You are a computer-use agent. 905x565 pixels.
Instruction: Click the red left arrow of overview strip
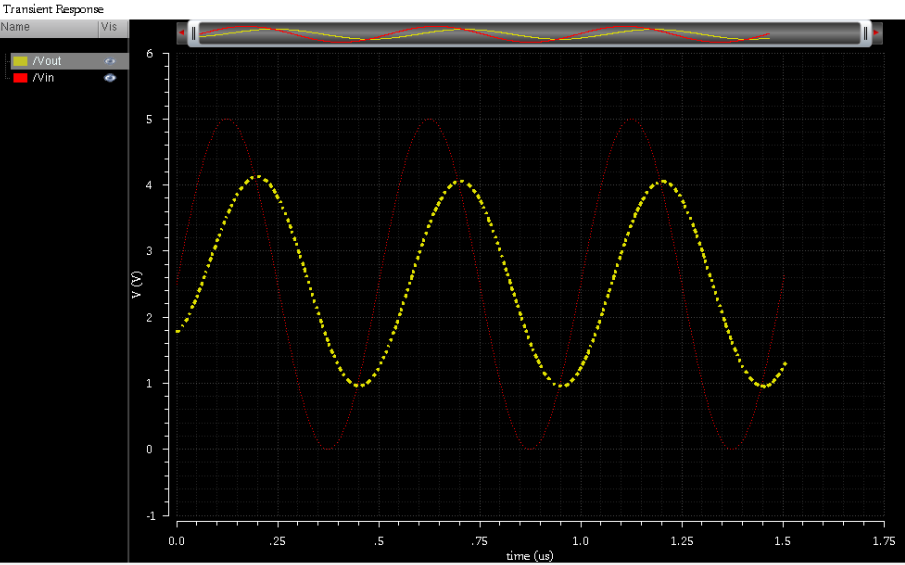tap(181, 33)
